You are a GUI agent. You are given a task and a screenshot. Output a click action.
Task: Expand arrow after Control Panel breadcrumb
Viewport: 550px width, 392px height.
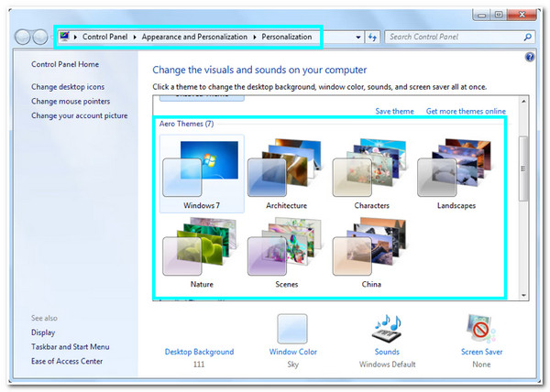pyautogui.click(x=135, y=38)
